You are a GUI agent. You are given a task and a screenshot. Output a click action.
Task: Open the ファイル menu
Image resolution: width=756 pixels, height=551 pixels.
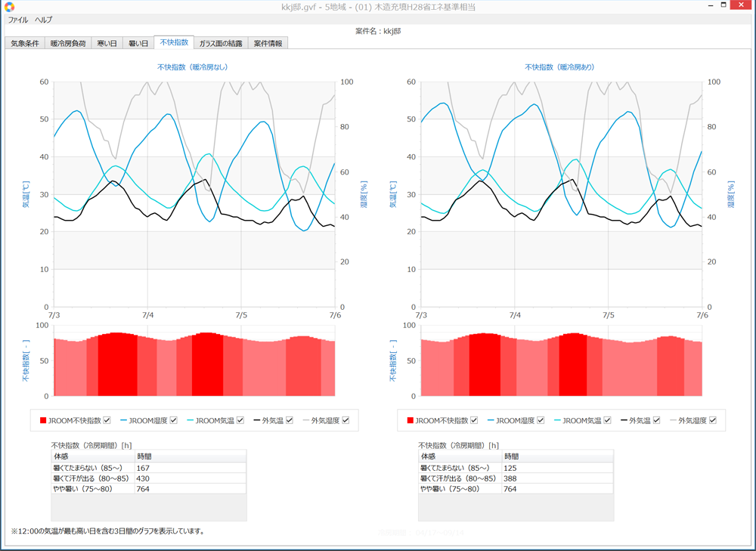pyautogui.click(x=18, y=20)
